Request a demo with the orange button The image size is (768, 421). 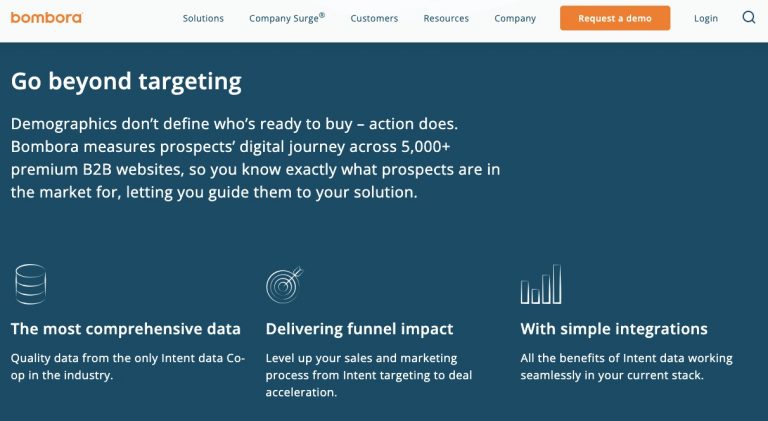tap(615, 18)
